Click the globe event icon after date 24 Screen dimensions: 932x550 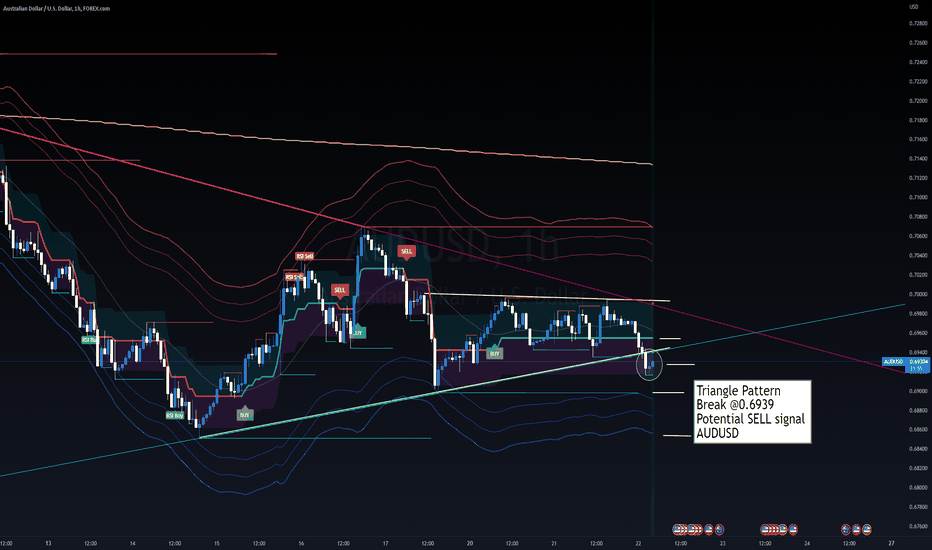(846, 529)
